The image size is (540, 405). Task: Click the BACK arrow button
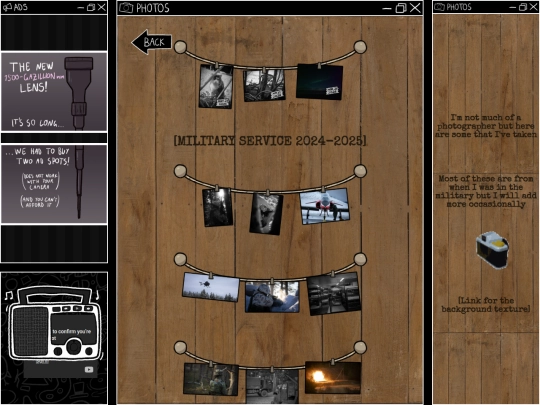[x=152, y=42]
